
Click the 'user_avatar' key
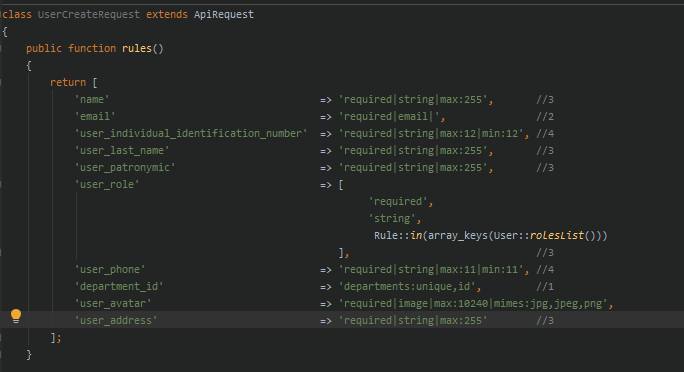tap(113, 304)
